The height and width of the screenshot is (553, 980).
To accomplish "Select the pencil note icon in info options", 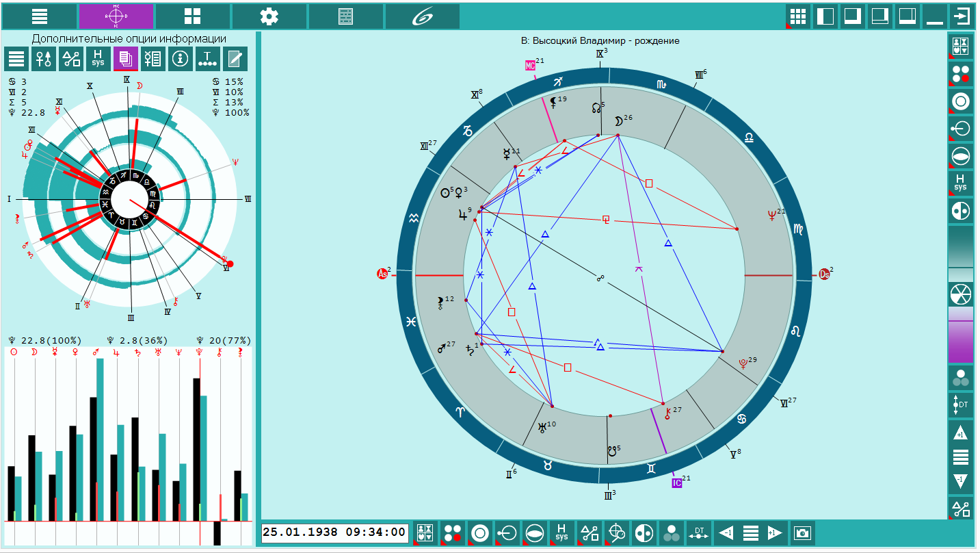I will tap(235, 59).
